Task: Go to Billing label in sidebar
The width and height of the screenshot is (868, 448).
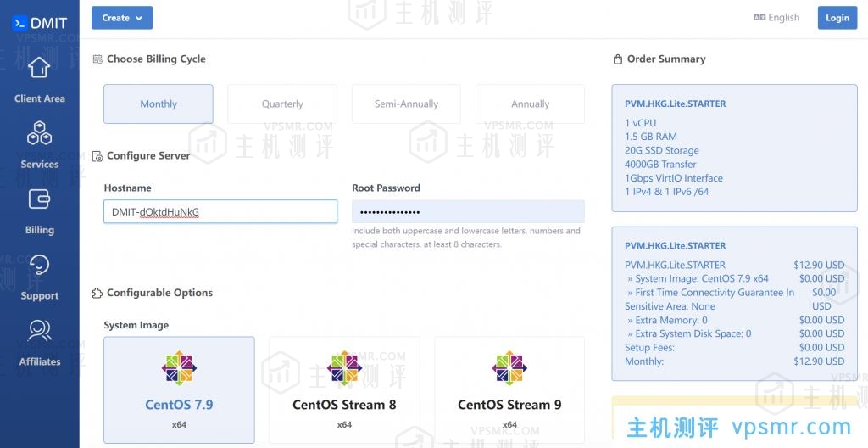Action: tap(39, 230)
